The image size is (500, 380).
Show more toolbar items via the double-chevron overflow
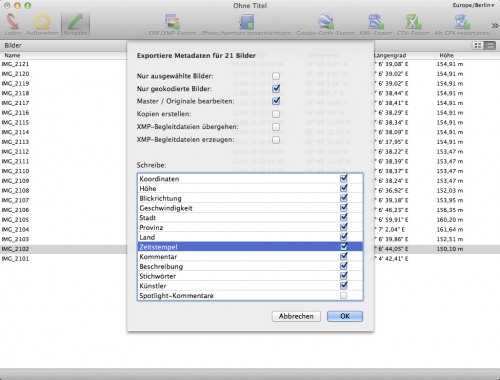pos(495,25)
